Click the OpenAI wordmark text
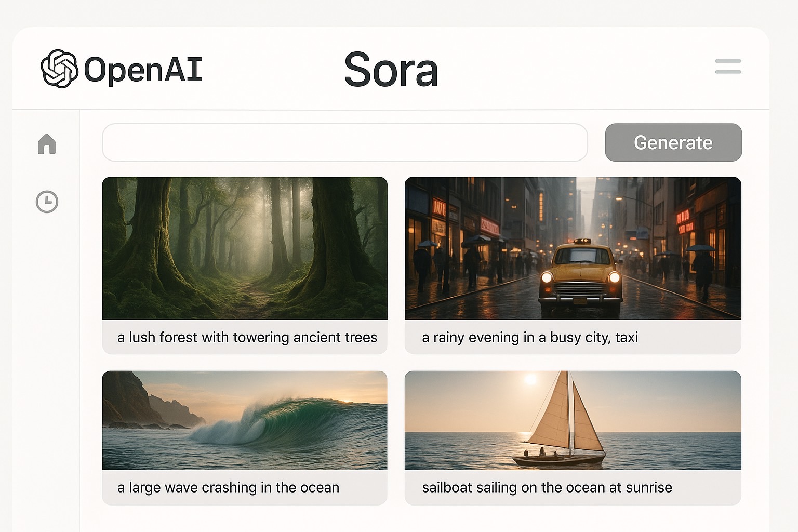Image resolution: width=798 pixels, height=532 pixels. [143, 70]
